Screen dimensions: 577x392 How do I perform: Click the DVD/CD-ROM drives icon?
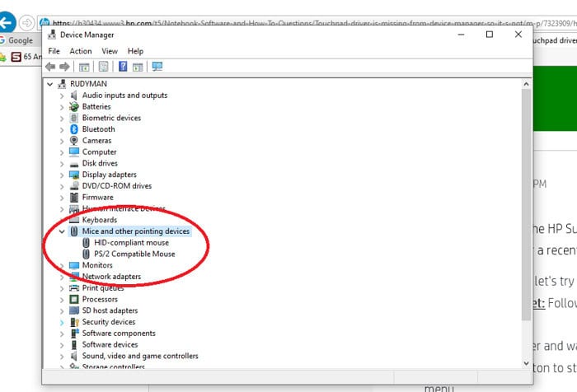pos(74,185)
